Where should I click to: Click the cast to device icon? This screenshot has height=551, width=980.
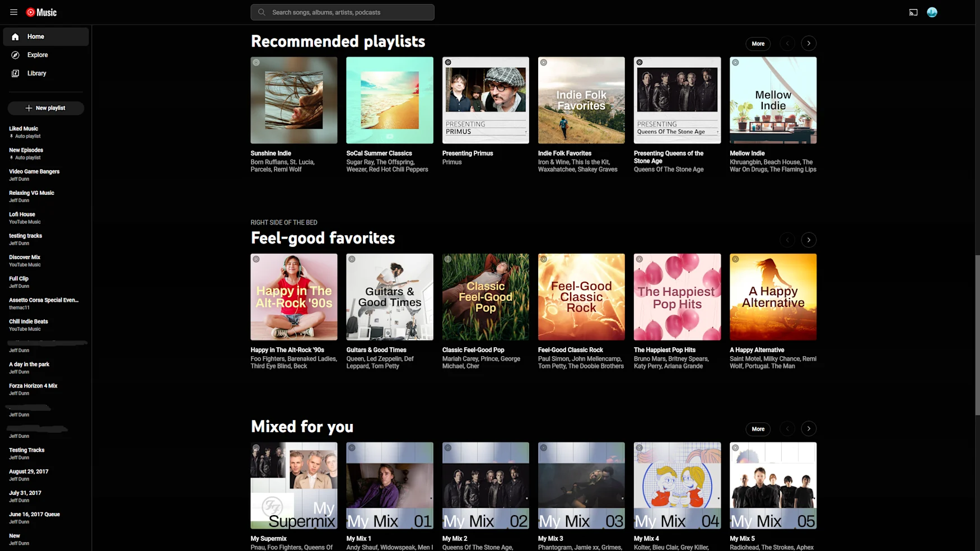tap(913, 12)
